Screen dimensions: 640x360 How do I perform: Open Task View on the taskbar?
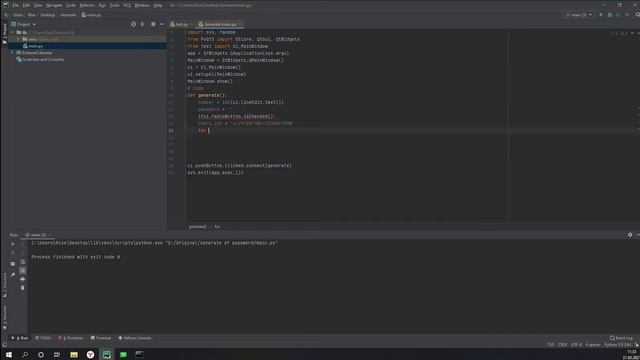point(57,354)
